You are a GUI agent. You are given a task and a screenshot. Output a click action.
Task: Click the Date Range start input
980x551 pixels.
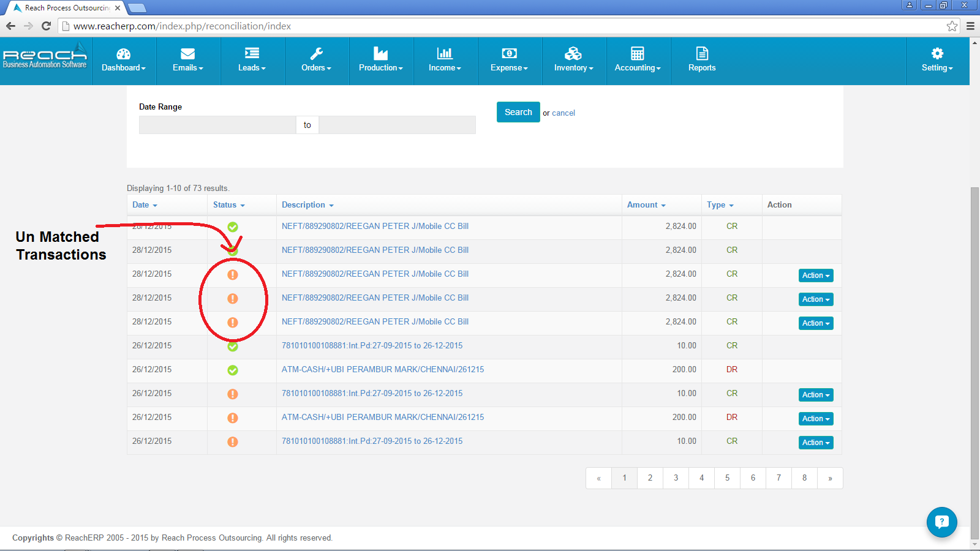click(217, 125)
